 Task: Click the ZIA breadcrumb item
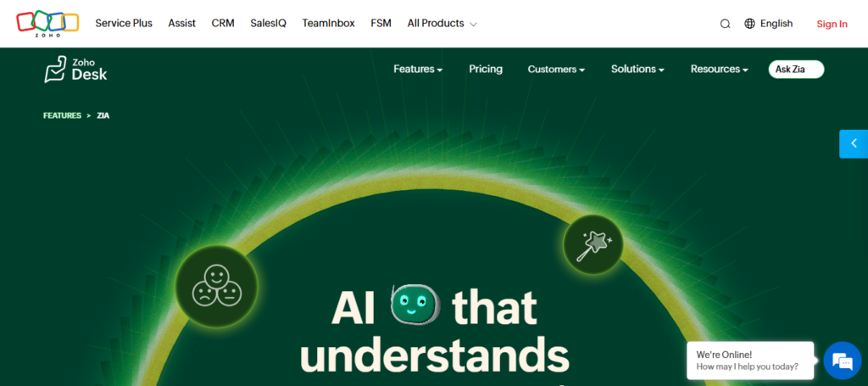tap(103, 115)
